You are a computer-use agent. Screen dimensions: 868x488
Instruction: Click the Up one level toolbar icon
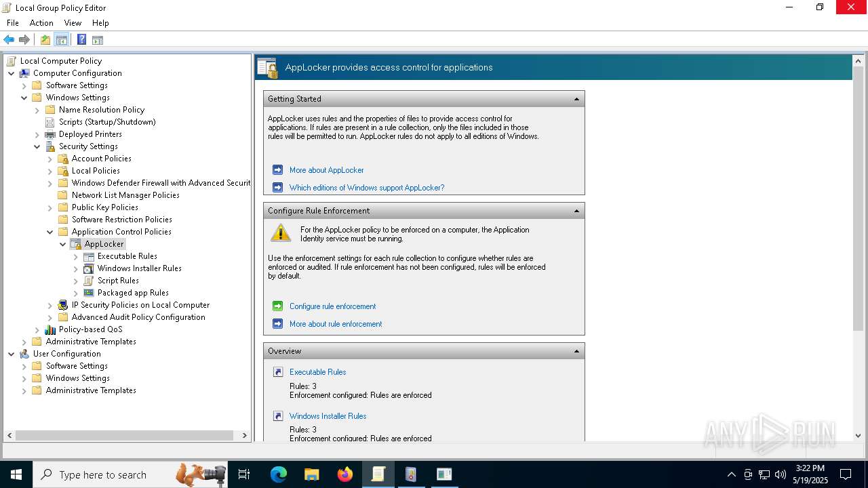coord(45,40)
